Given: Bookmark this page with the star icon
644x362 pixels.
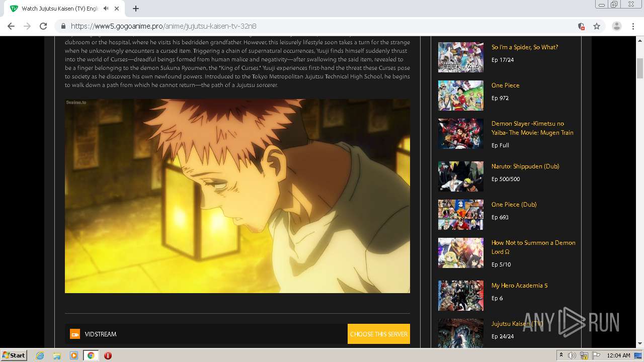Looking at the screenshot, I should (597, 26).
